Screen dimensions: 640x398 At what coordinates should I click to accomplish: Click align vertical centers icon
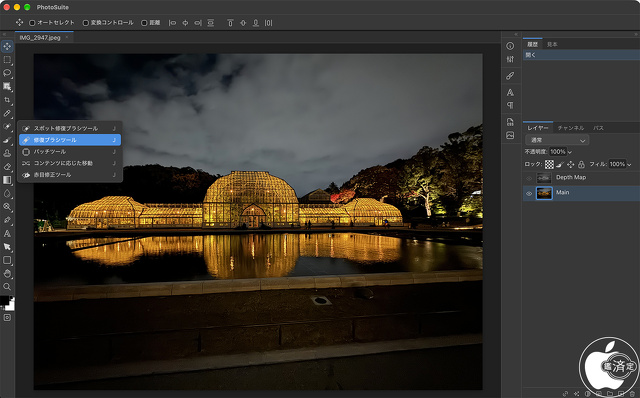[243, 23]
